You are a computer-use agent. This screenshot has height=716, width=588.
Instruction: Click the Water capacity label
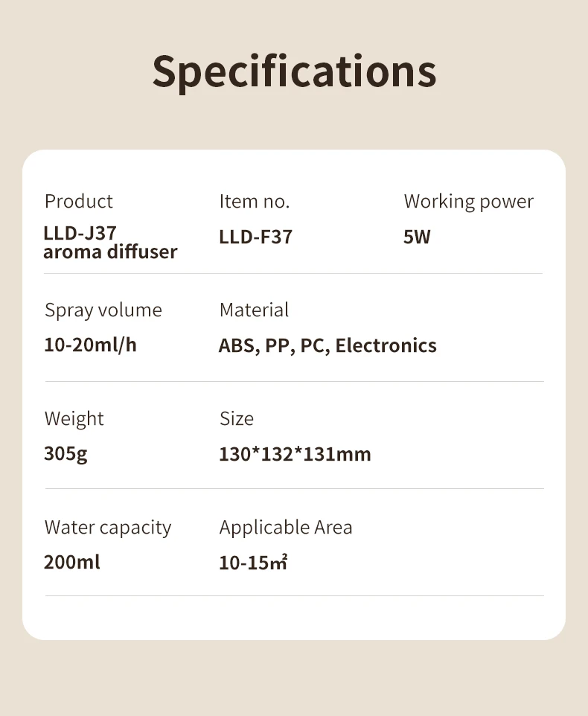click(x=108, y=527)
